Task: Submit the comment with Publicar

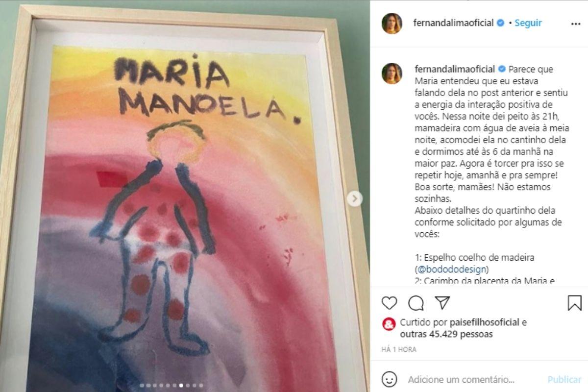Action: coord(564,380)
